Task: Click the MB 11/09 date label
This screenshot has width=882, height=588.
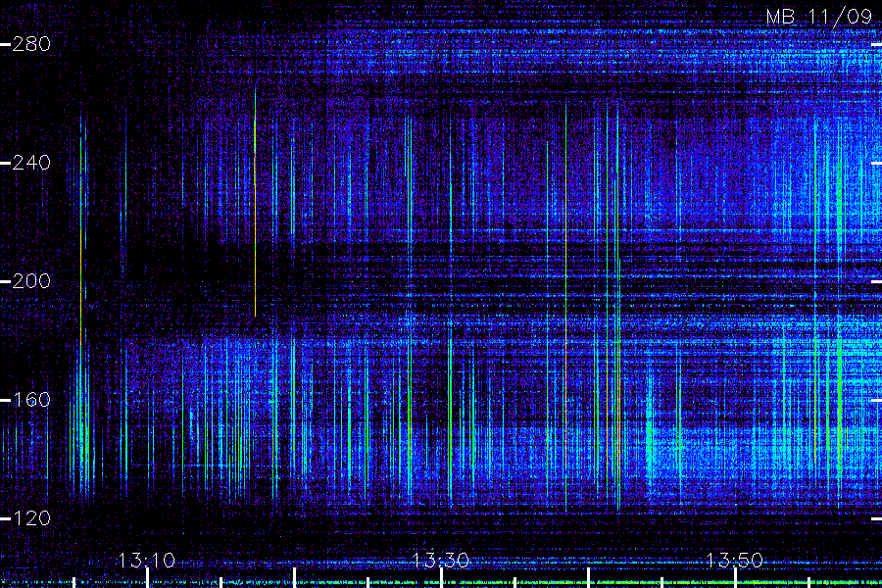Action: [x=818, y=17]
